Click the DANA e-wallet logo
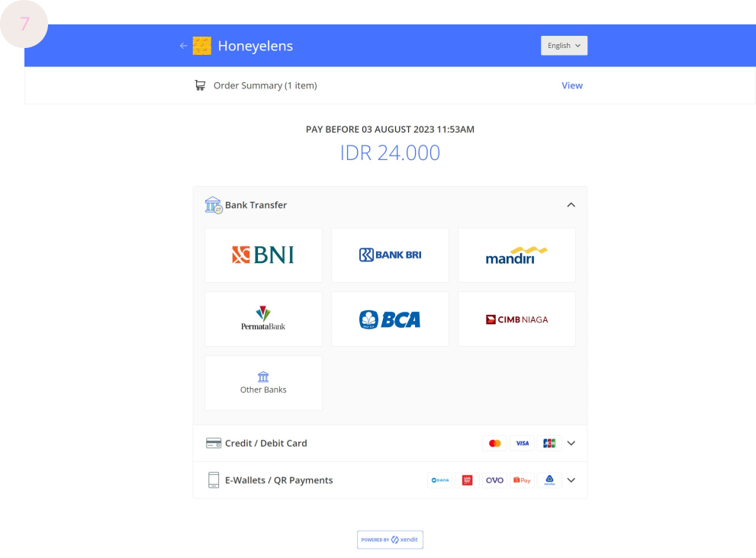 tap(440, 480)
